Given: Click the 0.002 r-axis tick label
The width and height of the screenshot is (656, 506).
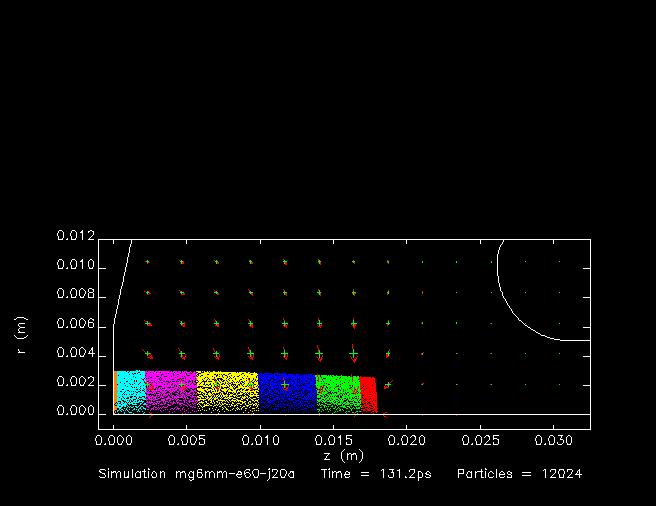Looking at the screenshot, I should point(76,382).
